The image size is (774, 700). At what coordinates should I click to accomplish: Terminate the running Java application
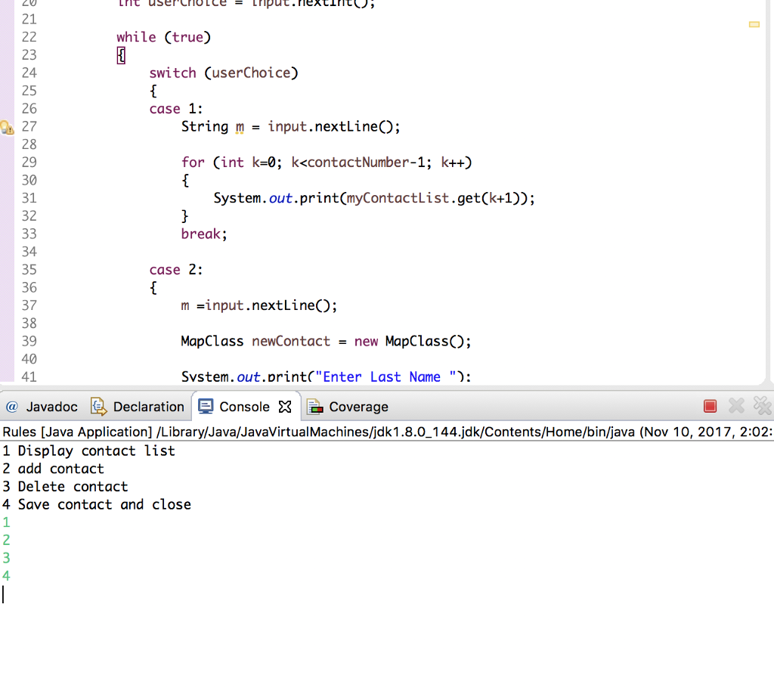coord(710,406)
